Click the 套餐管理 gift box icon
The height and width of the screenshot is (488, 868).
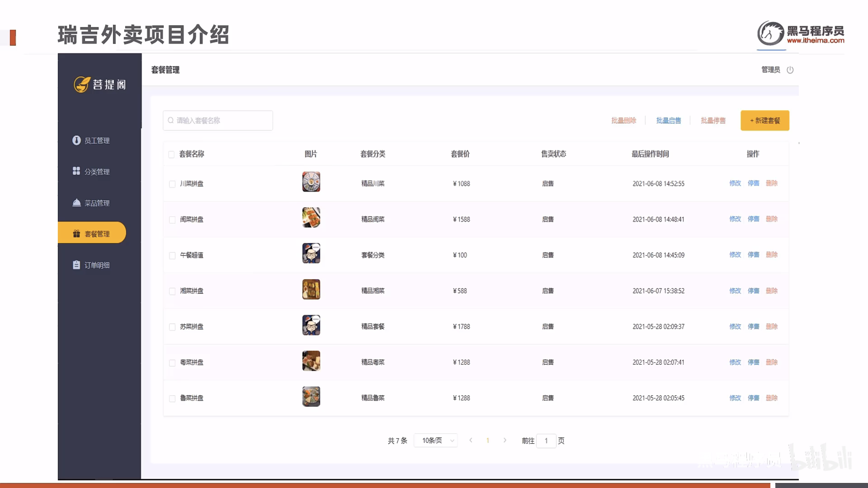[x=76, y=233]
